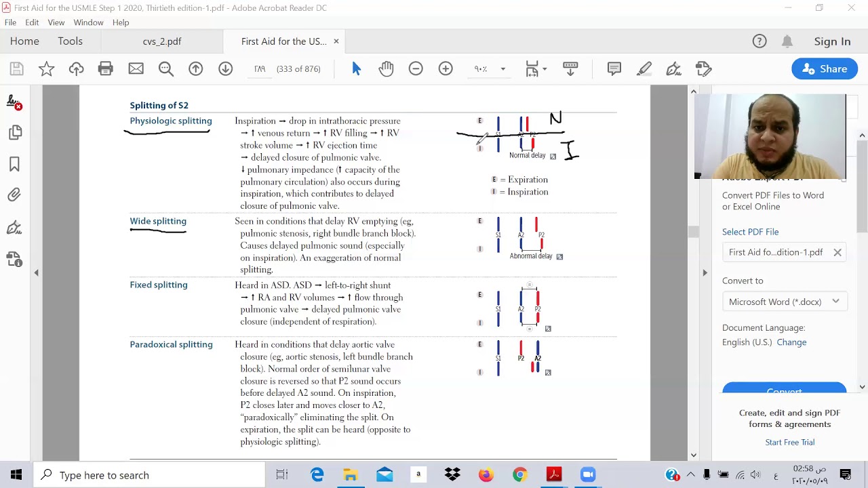868x488 pixels.
Task: Switch to the Tools tab
Action: pyautogui.click(x=70, y=41)
